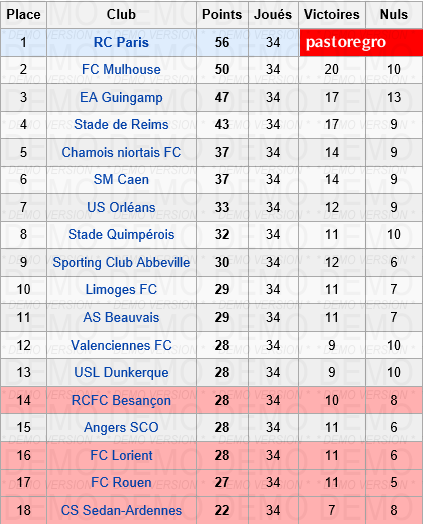Image resolution: width=423 pixels, height=524 pixels.
Task: Open the RC Paris club link
Action: point(121,42)
